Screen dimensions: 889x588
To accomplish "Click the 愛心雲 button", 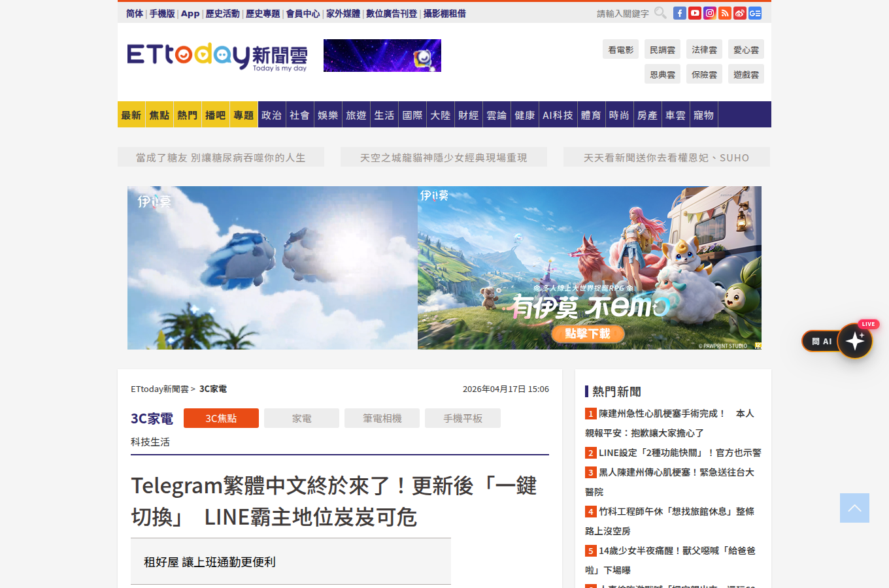I will [746, 50].
